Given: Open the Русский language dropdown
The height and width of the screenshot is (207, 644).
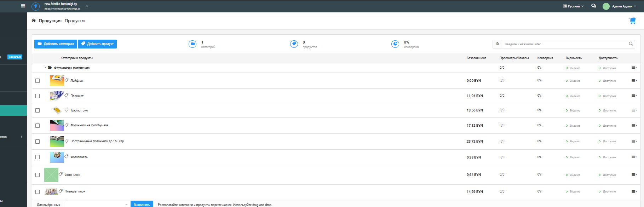Looking at the screenshot, I should click(x=574, y=6).
